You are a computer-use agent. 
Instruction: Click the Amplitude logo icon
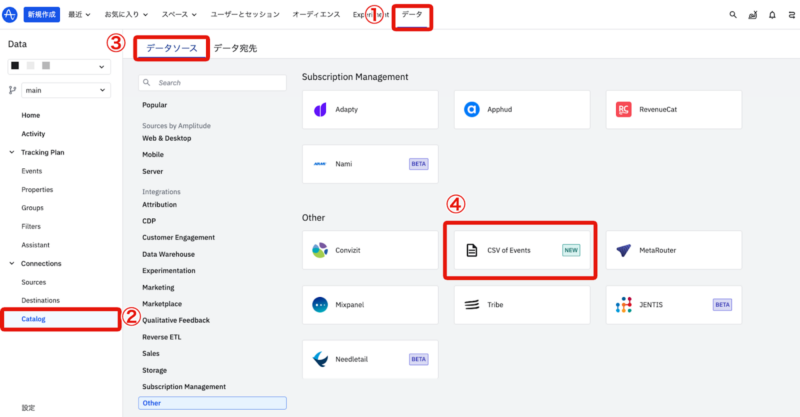10,15
